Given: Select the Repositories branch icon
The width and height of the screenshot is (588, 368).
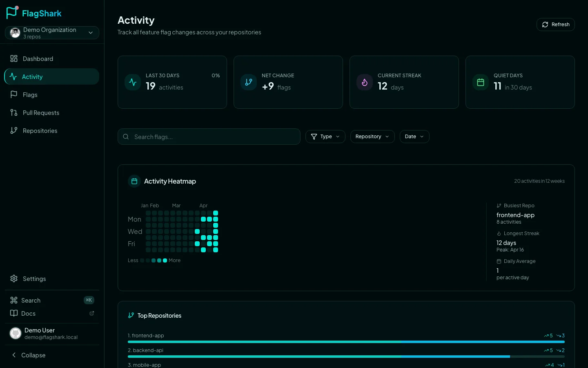Looking at the screenshot, I should tap(14, 130).
